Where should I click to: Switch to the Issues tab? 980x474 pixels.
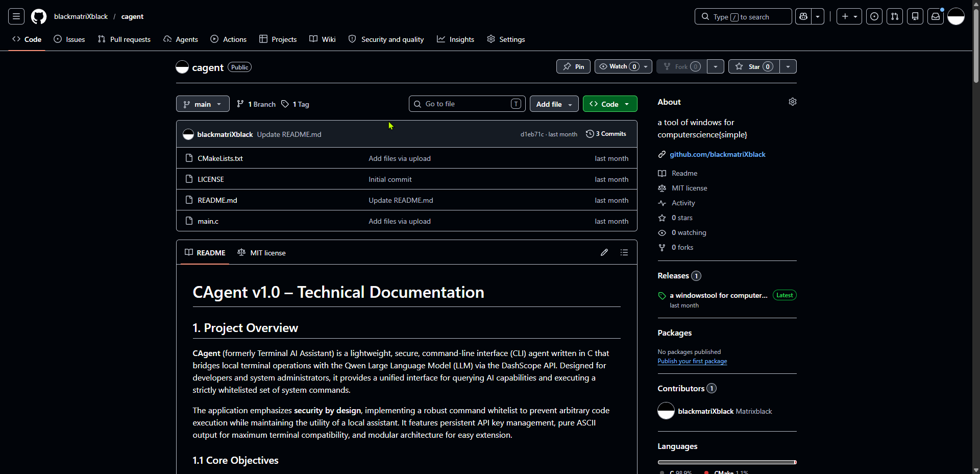[69, 39]
